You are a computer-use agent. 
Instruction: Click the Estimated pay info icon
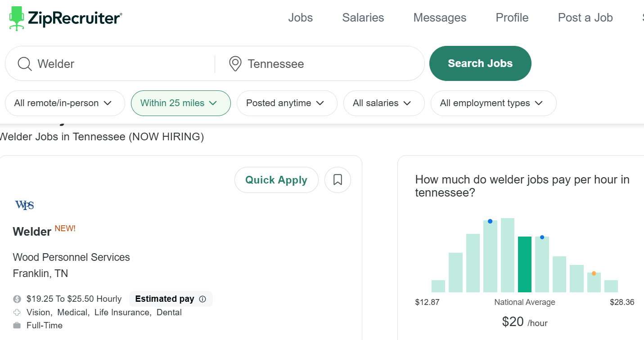[x=203, y=299]
